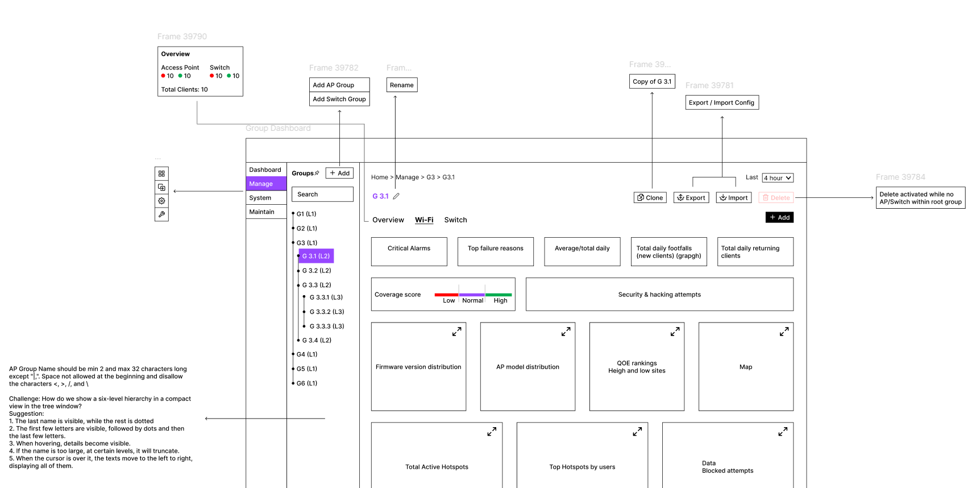Image resolution: width=980 pixels, height=488 pixels.
Task: Select G 3.3 (L2) in group tree
Action: 317,285
